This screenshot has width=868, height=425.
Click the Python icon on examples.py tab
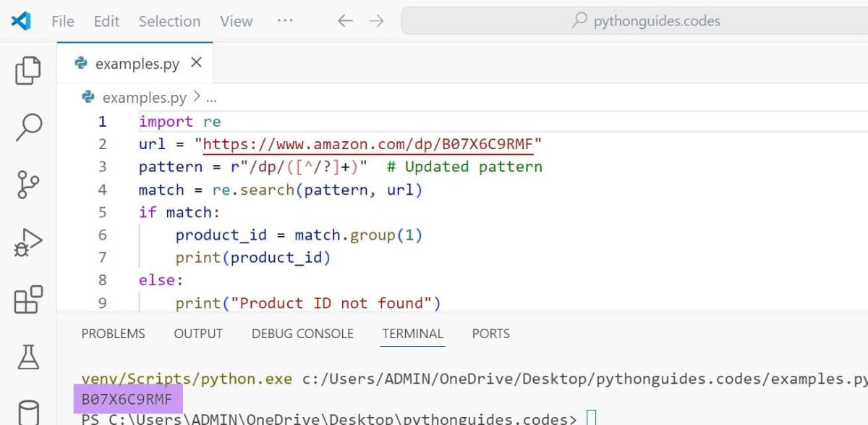[x=81, y=64]
